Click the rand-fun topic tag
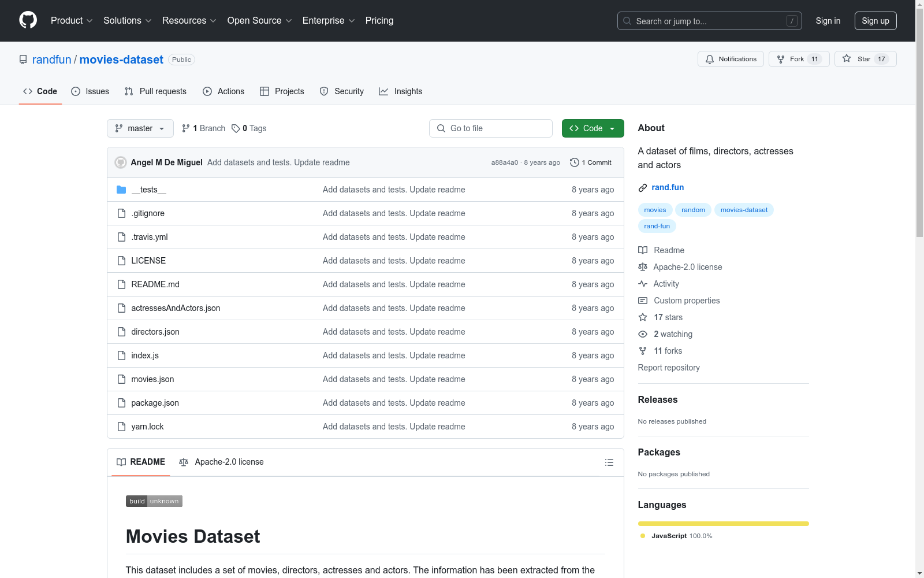The height and width of the screenshot is (578, 924). tap(657, 226)
